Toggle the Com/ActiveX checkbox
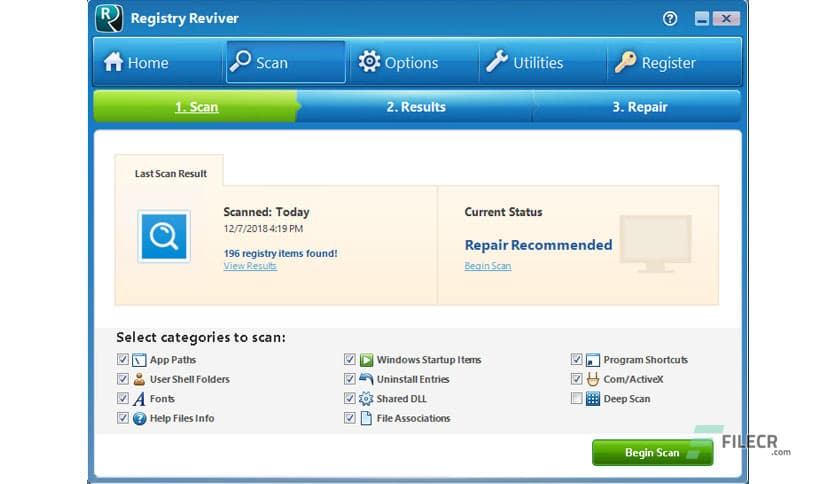This screenshot has width=836, height=484. coord(576,379)
